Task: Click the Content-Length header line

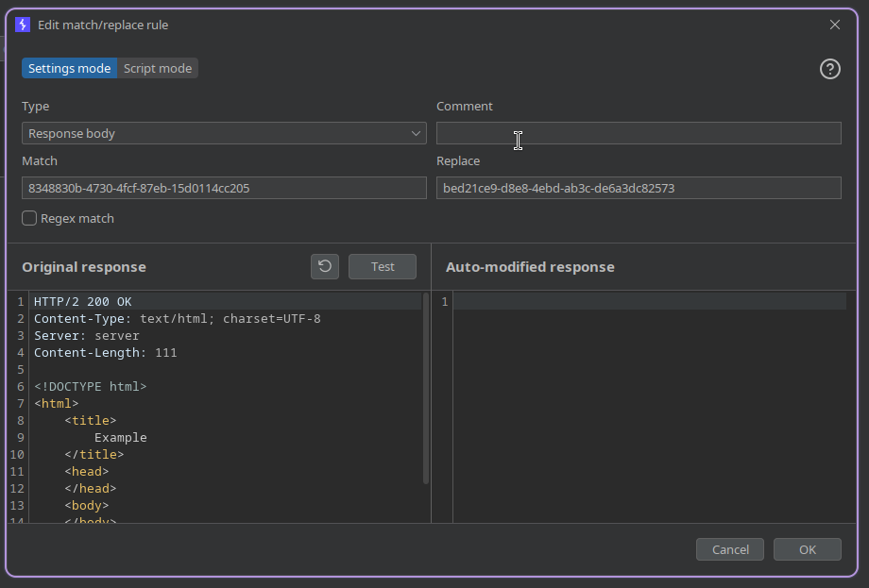Action: pyautogui.click(x=106, y=353)
